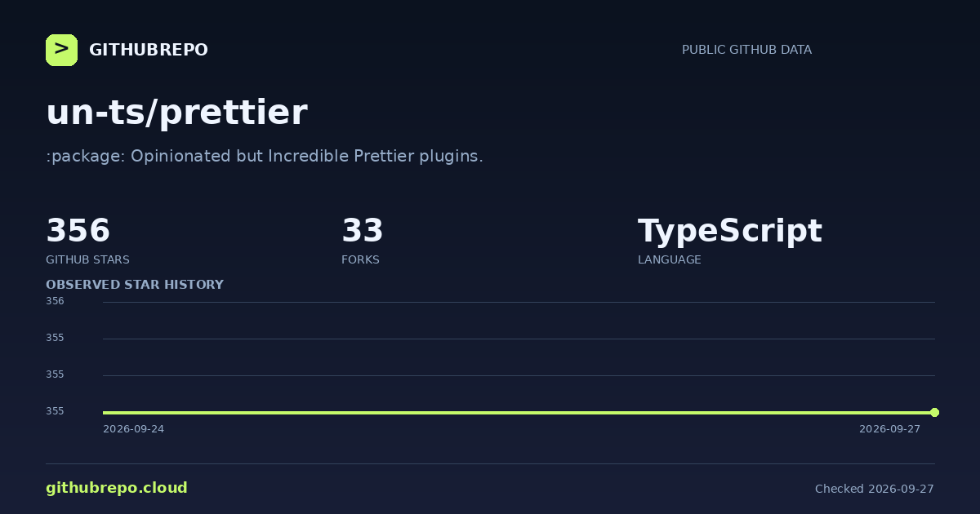Click the Checked 2026-09-27 timestamp
Screen dimensions: 980x514
click(x=875, y=489)
